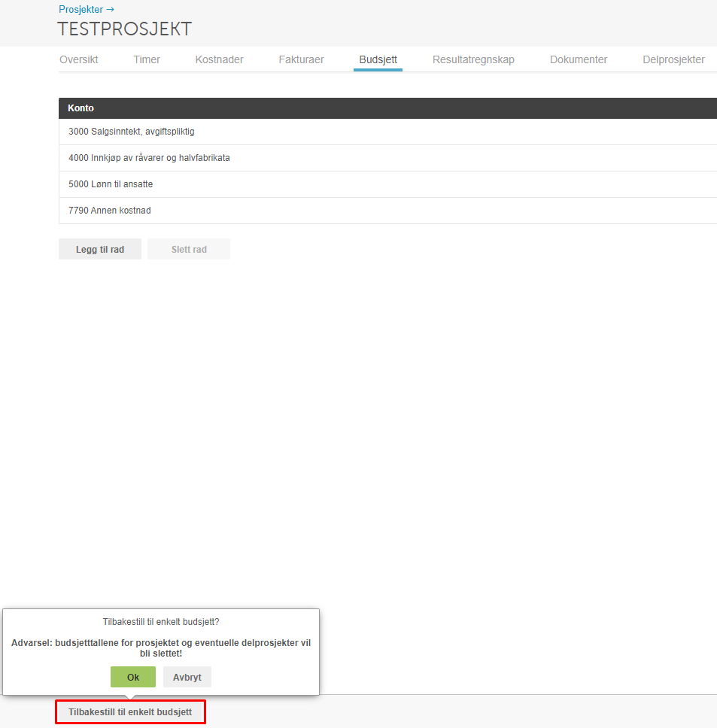Click Tilbakestill til enkelt budsjett button

click(x=130, y=711)
